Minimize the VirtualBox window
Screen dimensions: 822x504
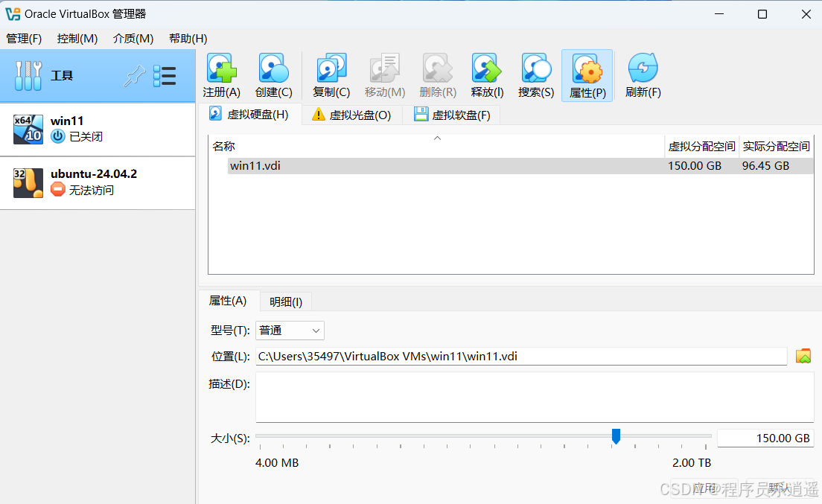719,14
